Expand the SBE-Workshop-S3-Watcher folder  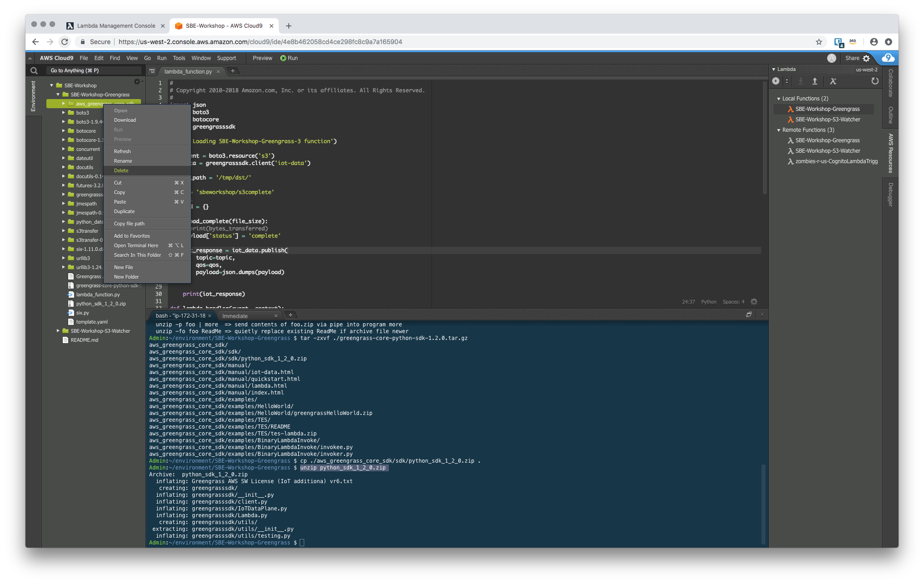pos(58,331)
